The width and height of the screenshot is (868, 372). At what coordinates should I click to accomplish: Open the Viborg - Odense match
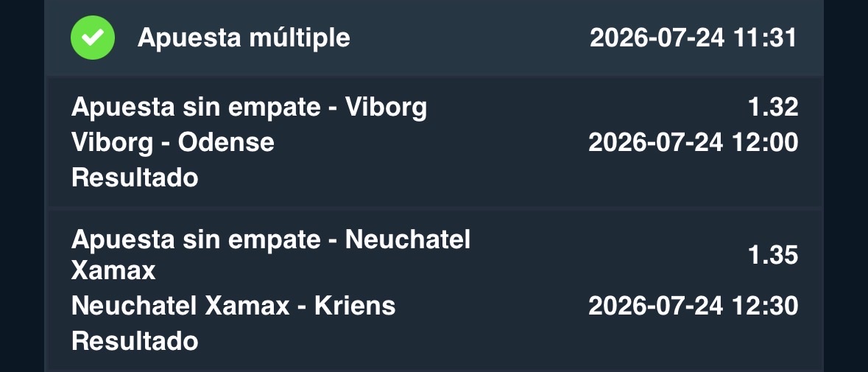(173, 142)
